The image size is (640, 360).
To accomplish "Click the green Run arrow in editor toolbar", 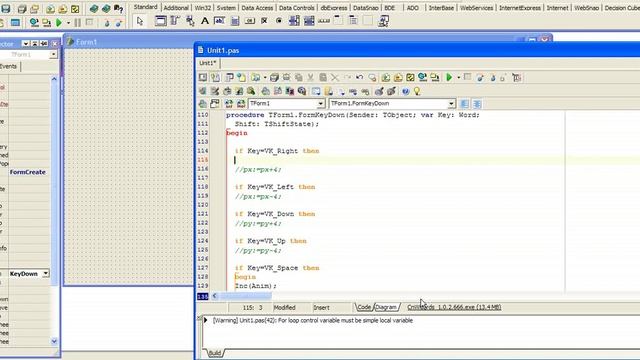I will [x=449, y=78].
